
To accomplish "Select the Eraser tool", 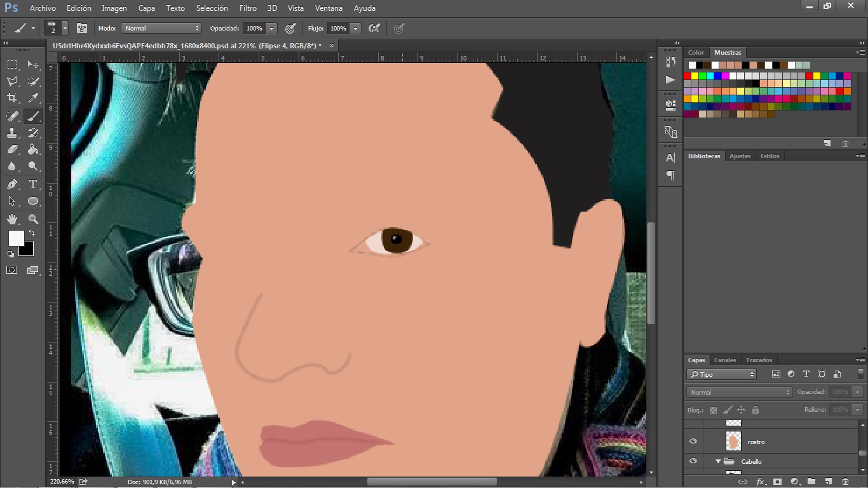I will click(x=12, y=149).
